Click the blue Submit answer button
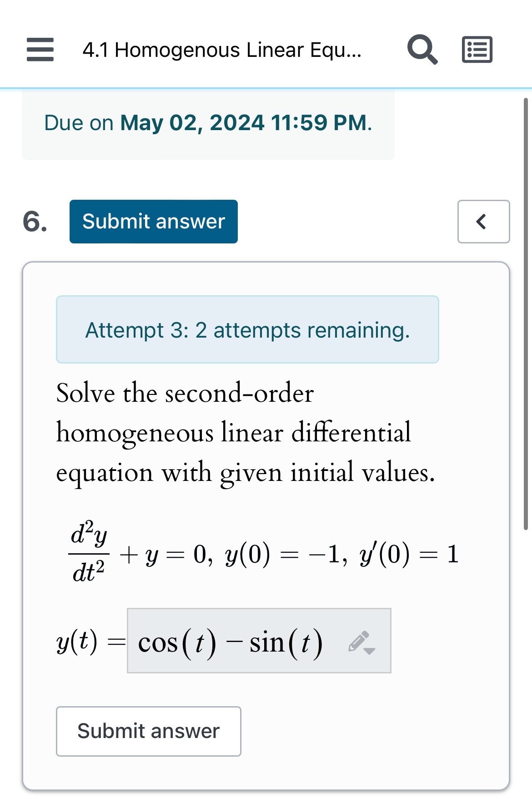 point(153,222)
